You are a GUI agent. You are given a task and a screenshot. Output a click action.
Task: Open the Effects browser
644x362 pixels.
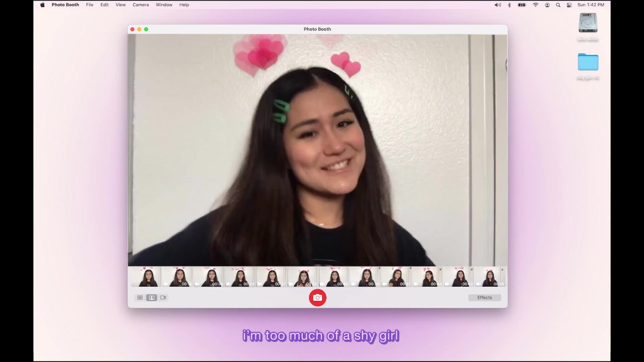[x=485, y=298]
